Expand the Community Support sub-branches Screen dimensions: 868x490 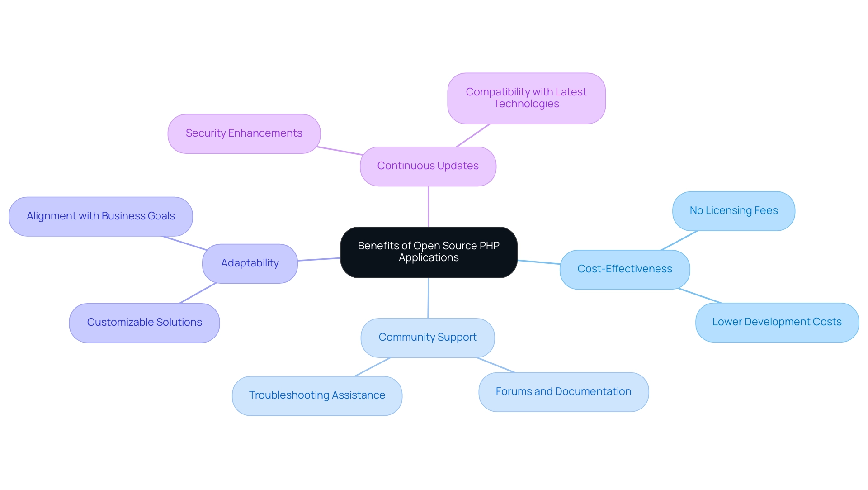(x=428, y=337)
